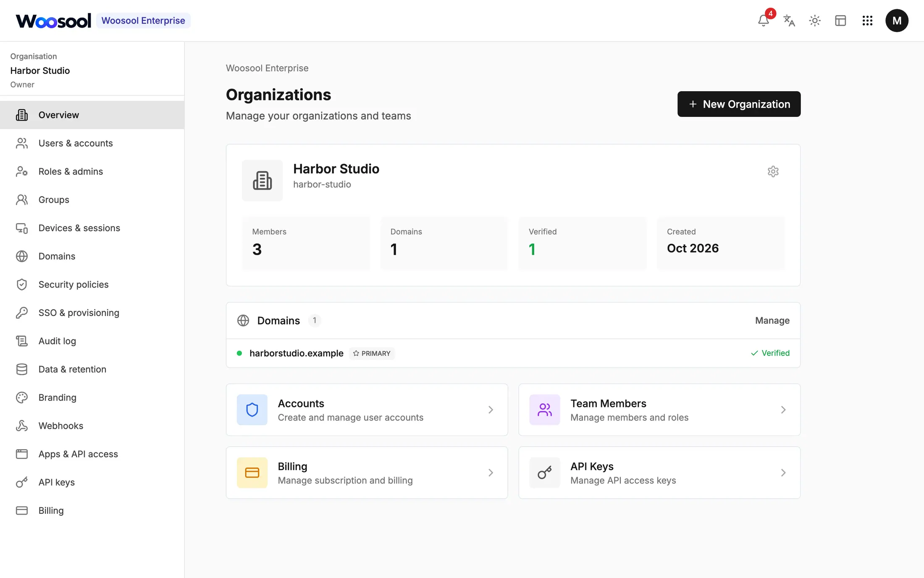Click the Woosool logo
The width and height of the screenshot is (924, 578).
pyautogui.click(x=53, y=21)
